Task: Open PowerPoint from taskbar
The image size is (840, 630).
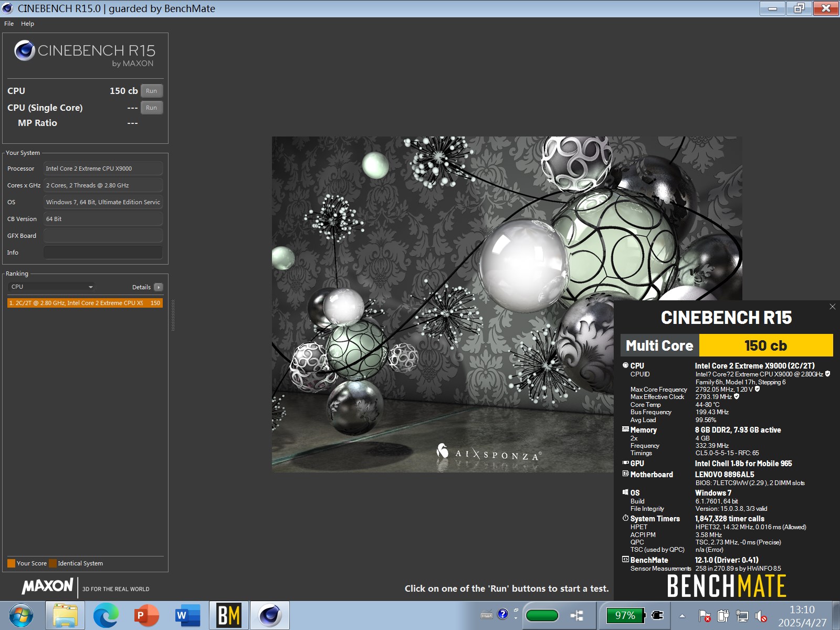Action: (146, 616)
